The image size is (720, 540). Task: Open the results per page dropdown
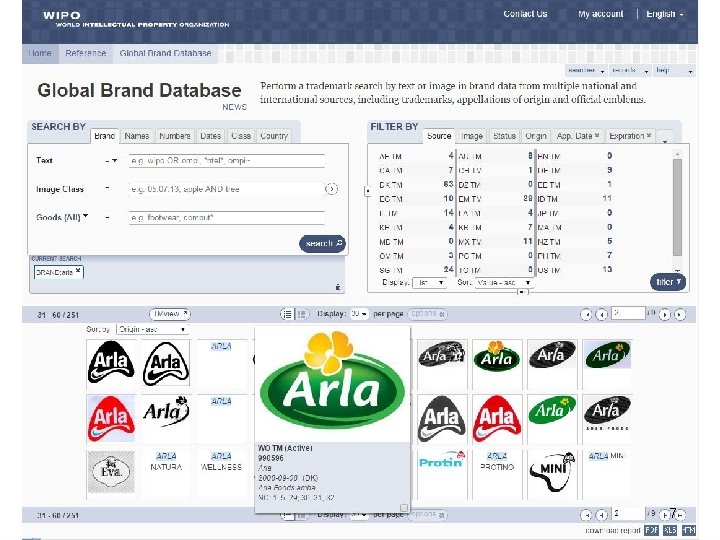(359, 314)
